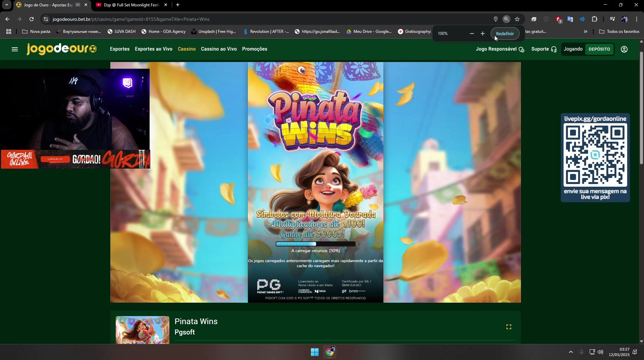Image resolution: width=644 pixels, height=360 pixels.
Task: Show more bookmarks with the chevron
Action: point(585,32)
